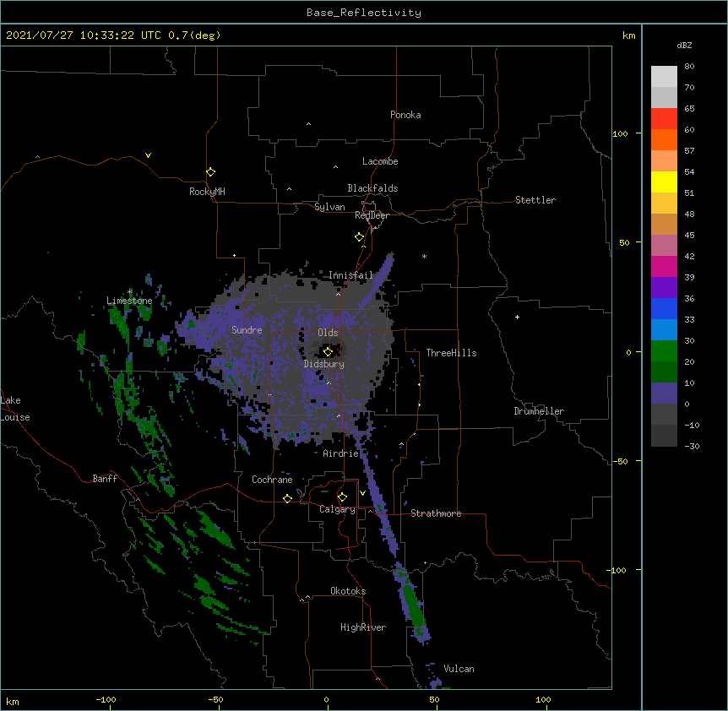This screenshot has width=728, height=711.
Task: Click the Airdrie city label
Action: coord(341,453)
